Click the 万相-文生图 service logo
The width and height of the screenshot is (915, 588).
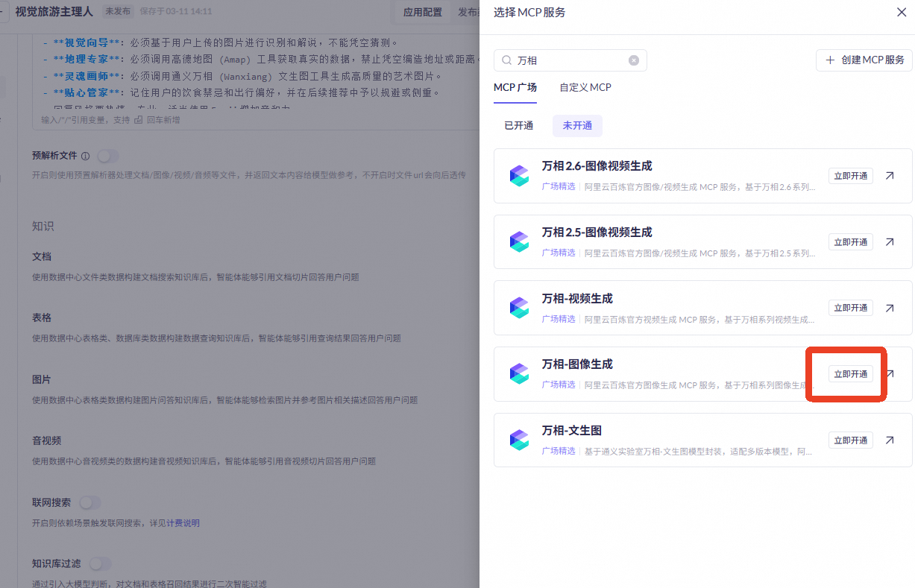(x=519, y=440)
